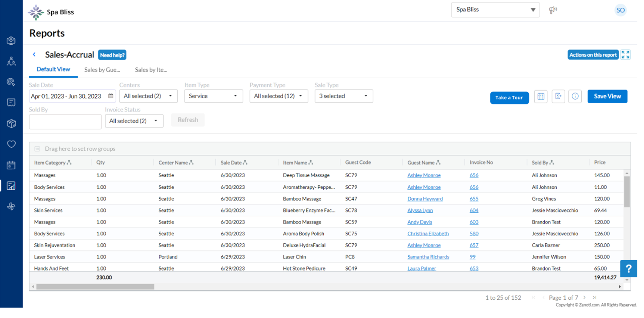Click the group icon next to Sale Date header
Viewport: 644px width, 318px height.
tap(245, 163)
